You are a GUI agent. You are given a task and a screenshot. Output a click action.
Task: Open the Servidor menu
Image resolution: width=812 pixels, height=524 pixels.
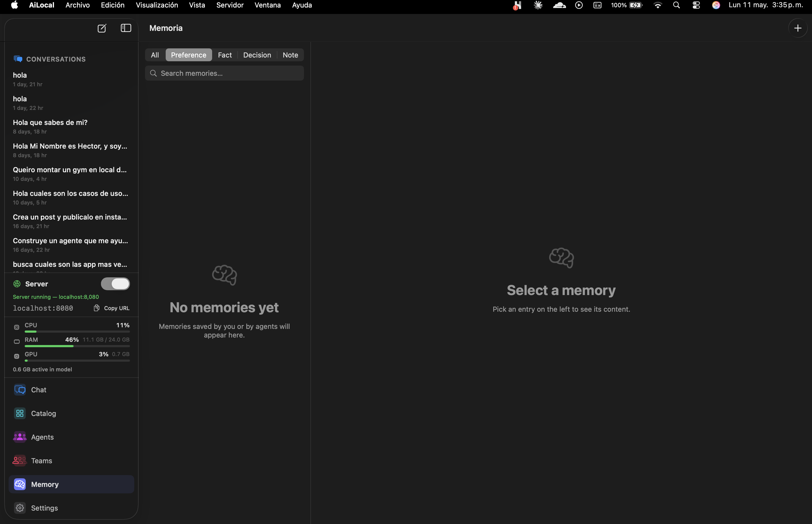tap(230, 5)
